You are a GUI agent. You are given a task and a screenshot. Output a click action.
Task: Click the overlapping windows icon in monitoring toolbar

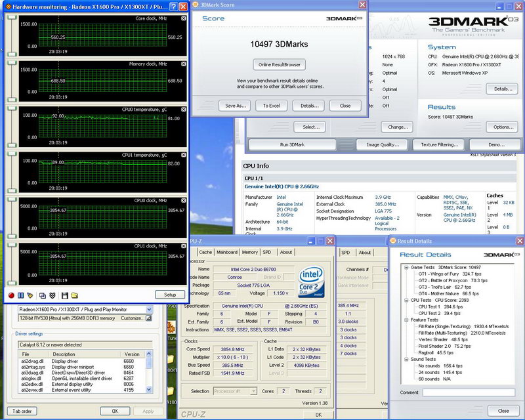[43, 295]
